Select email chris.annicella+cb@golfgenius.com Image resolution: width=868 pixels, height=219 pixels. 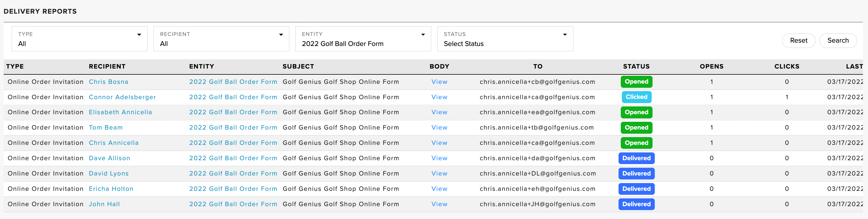click(537, 82)
